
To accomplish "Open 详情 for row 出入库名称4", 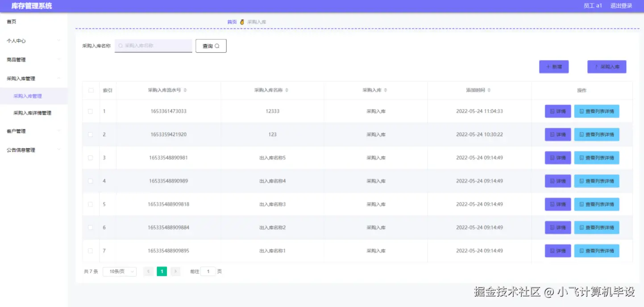I will (558, 181).
